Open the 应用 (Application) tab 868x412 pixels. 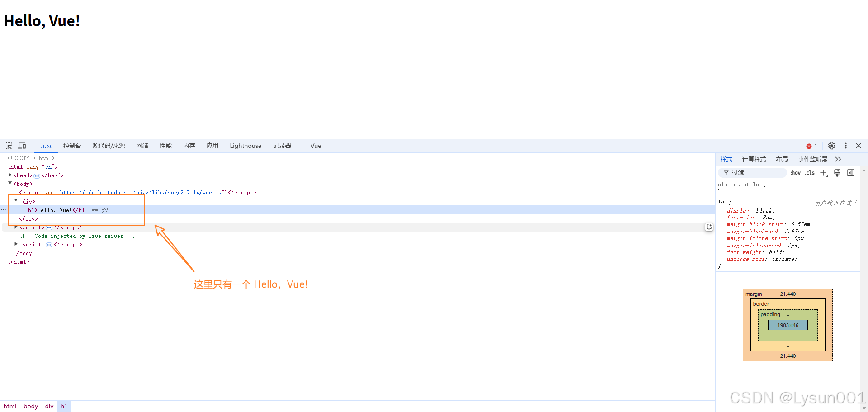click(212, 146)
